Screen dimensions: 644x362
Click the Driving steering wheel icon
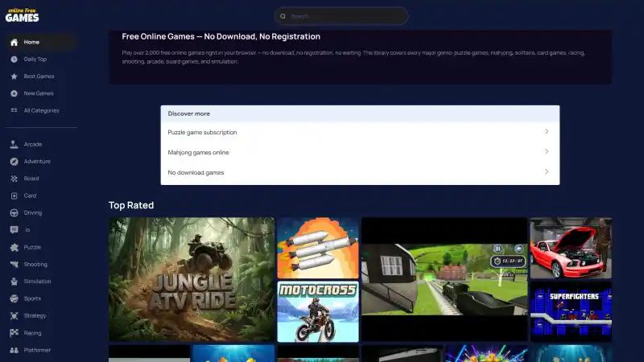(14, 213)
